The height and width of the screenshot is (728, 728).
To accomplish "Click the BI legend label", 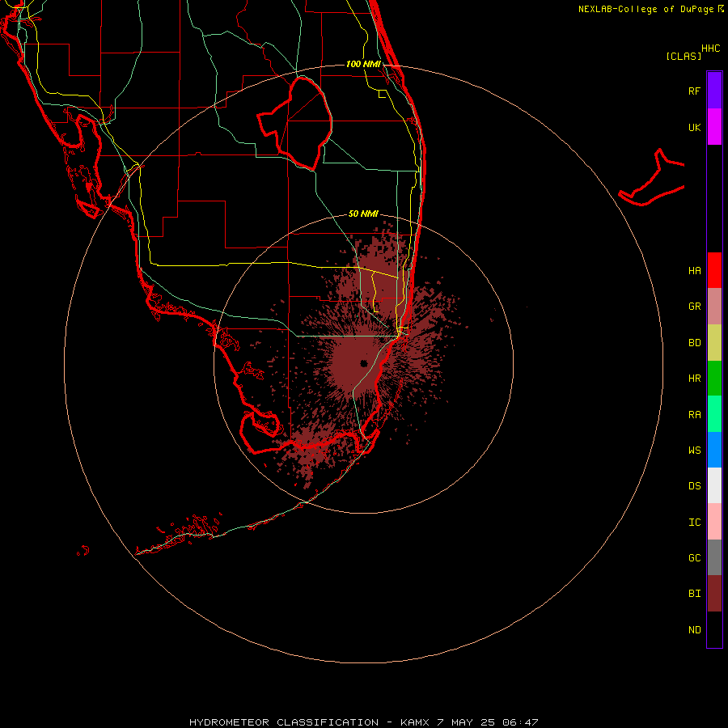I will point(694,594).
